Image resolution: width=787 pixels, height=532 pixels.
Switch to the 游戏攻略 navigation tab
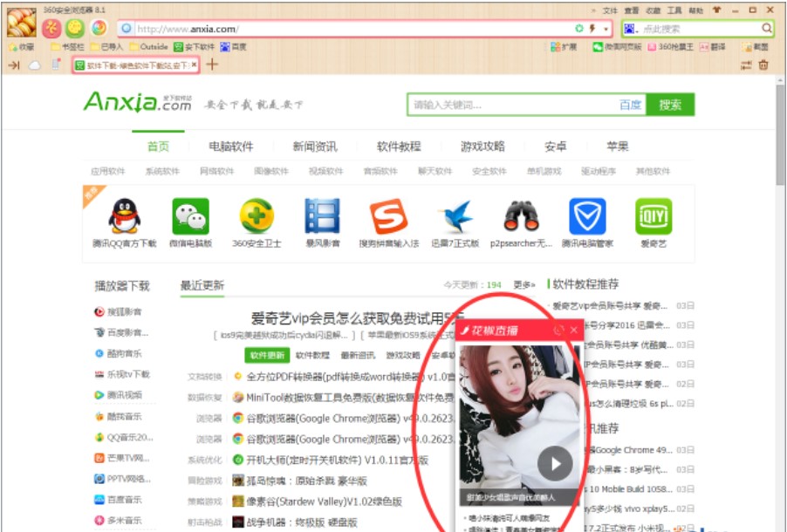click(482, 146)
